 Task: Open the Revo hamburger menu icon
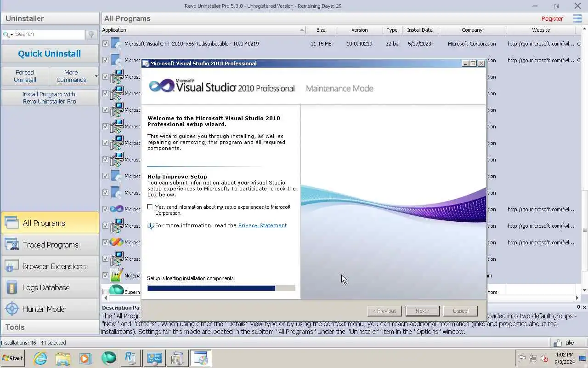click(x=577, y=18)
